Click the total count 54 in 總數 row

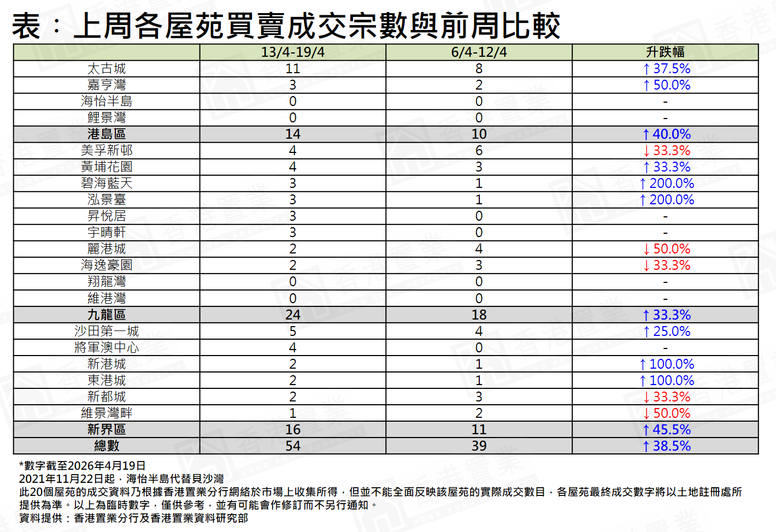pos(292,446)
